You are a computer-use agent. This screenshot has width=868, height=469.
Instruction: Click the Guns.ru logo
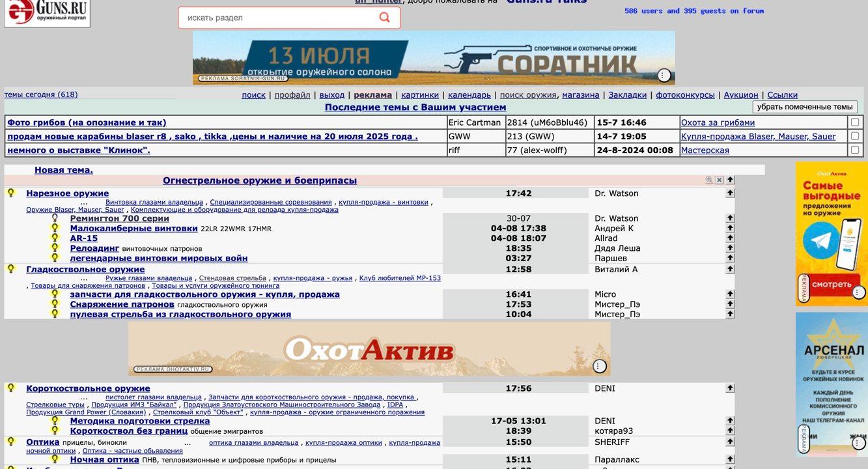47,13
